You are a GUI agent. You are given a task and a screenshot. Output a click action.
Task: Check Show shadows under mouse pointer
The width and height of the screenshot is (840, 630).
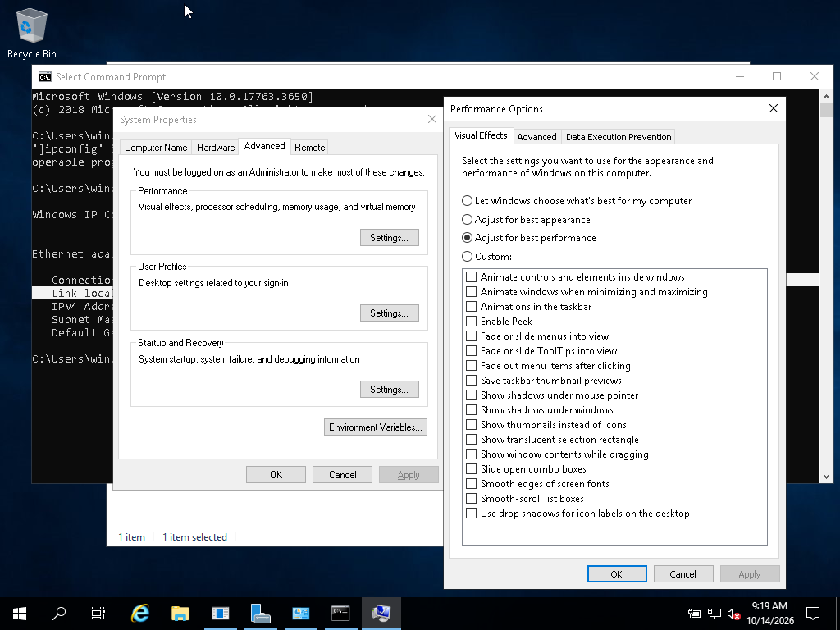[x=472, y=395]
